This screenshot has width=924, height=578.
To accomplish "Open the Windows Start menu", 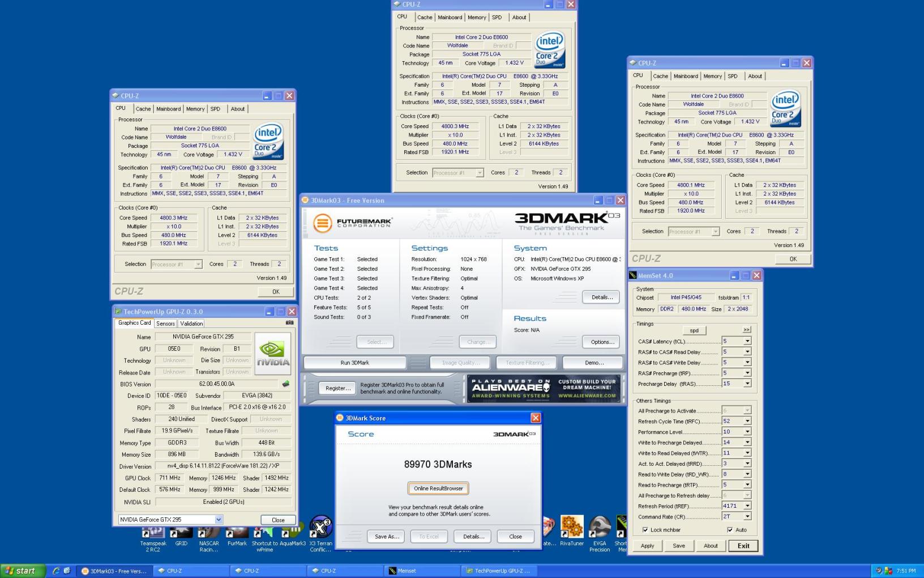I will tap(22, 571).
